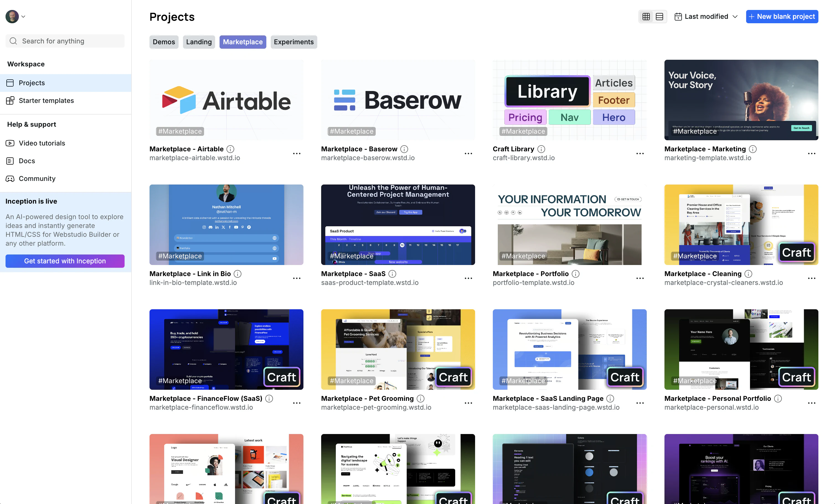Open more options for Marketplace - SaaS
Viewport: 835px width, 504px height.
point(468,279)
